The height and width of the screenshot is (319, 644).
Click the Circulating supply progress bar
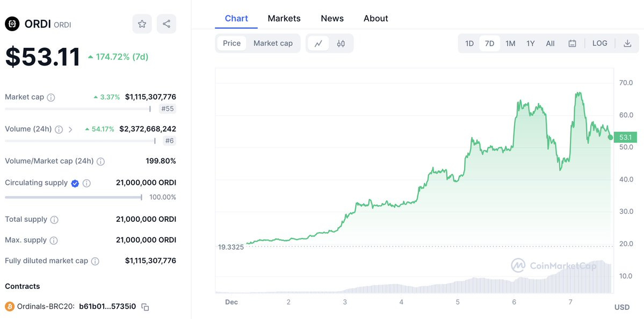(x=74, y=198)
